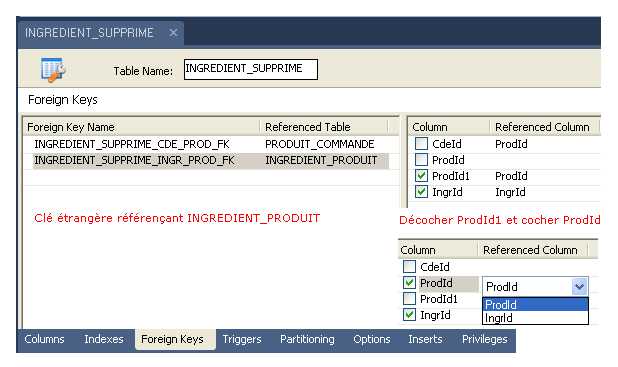Switch to the Columns tab
Image resolution: width=618 pixels, height=367 pixels.
coord(45,339)
